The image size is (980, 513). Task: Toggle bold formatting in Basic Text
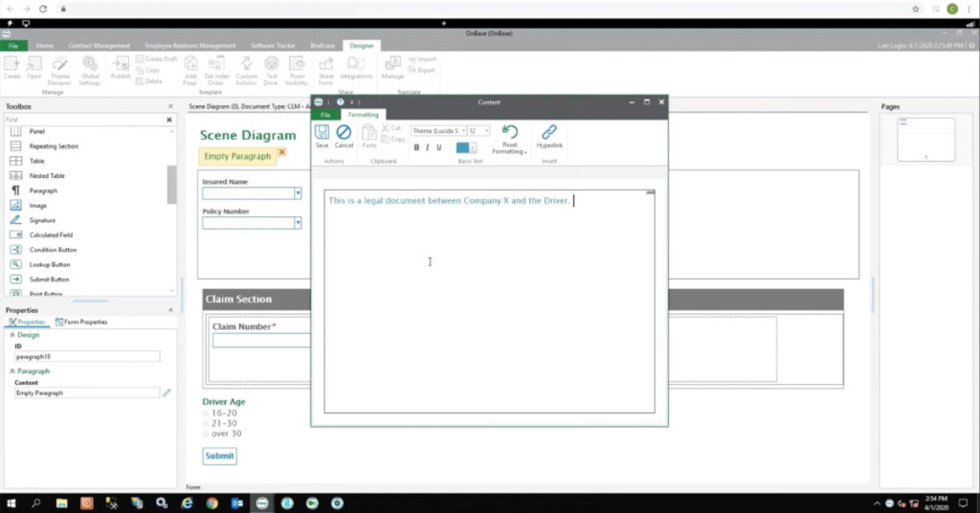click(416, 147)
